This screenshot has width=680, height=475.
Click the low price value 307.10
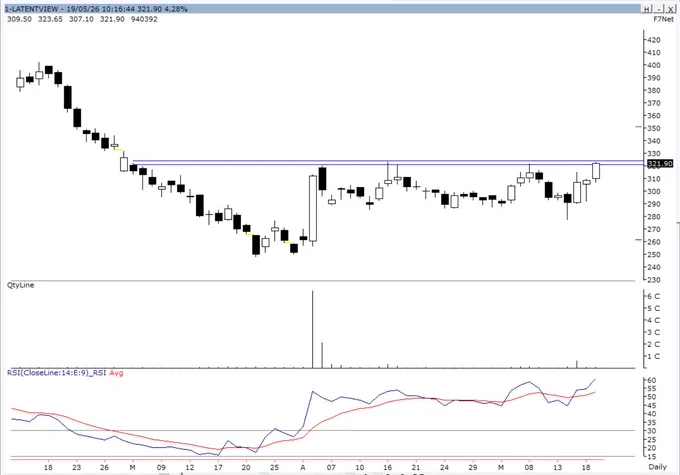[x=81, y=19]
